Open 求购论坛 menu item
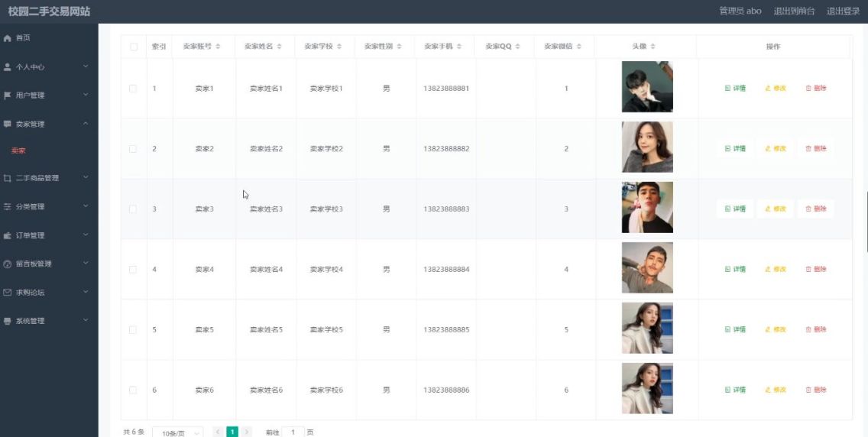 [30, 293]
